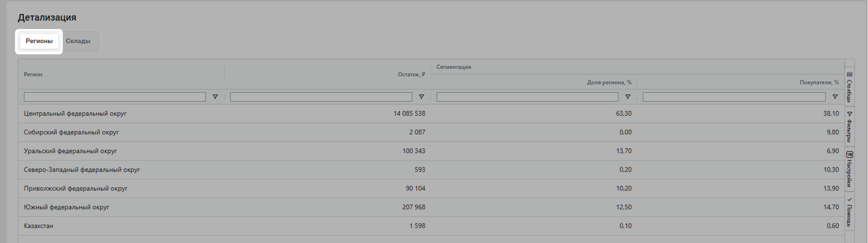Open filter for Доля региона column
Image resolution: width=868 pixels, height=243 pixels.
(627, 97)
